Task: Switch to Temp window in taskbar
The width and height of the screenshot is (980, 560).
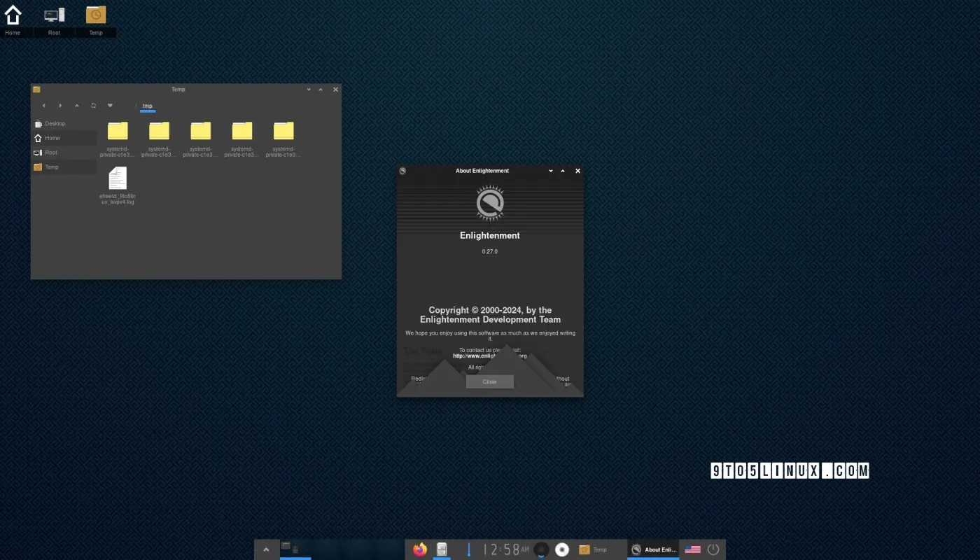Action: click(600, 549)
